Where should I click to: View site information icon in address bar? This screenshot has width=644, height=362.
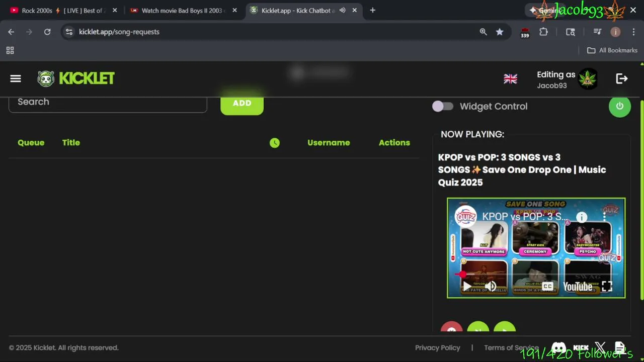tap(69, 32)
